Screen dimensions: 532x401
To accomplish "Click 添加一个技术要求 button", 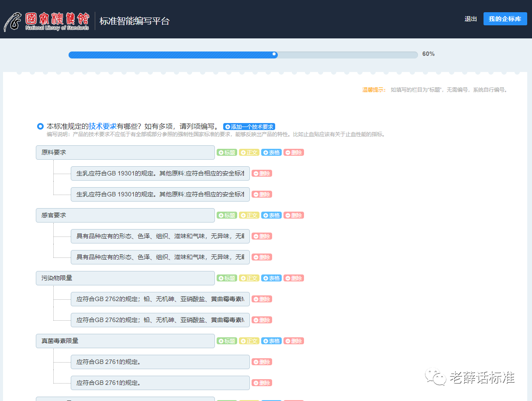I will tap(249, 127).
